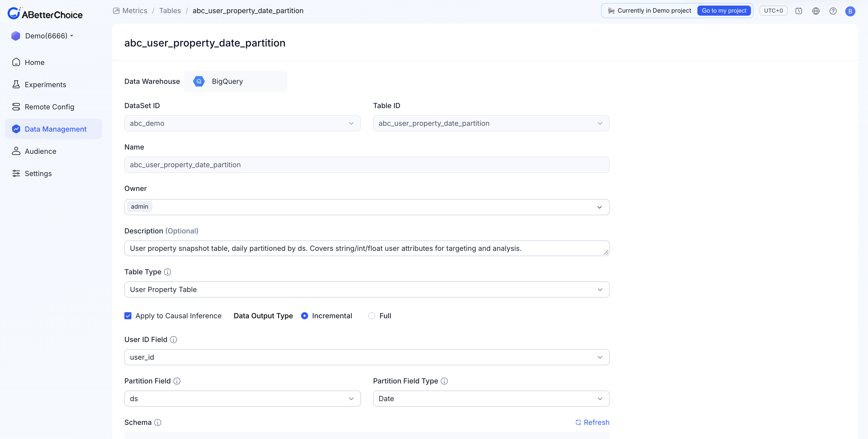Open the DataSet ID dropdown
Screen dimensions: 868x439
(x=242, y=123)
